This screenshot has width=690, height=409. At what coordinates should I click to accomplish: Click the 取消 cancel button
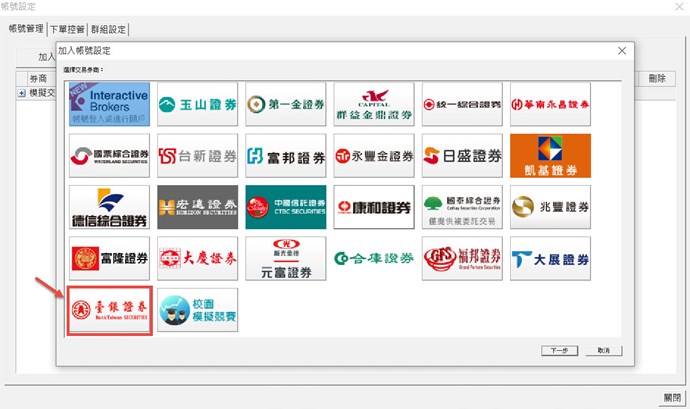(604, 350)
